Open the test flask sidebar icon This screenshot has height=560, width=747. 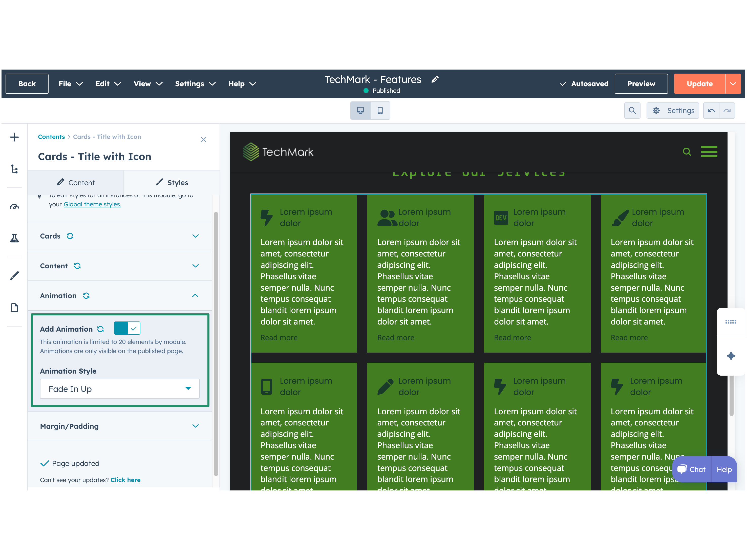click(x=14, y=239)
